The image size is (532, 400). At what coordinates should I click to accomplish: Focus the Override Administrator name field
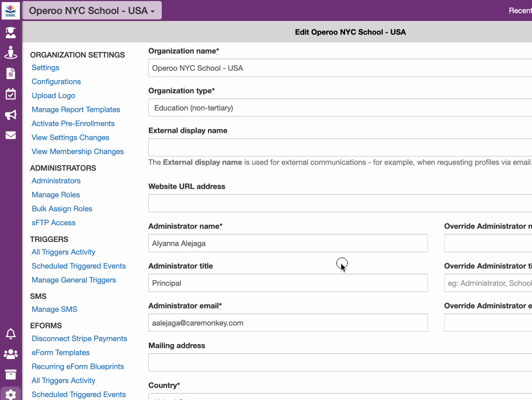[x=488, y=243]
